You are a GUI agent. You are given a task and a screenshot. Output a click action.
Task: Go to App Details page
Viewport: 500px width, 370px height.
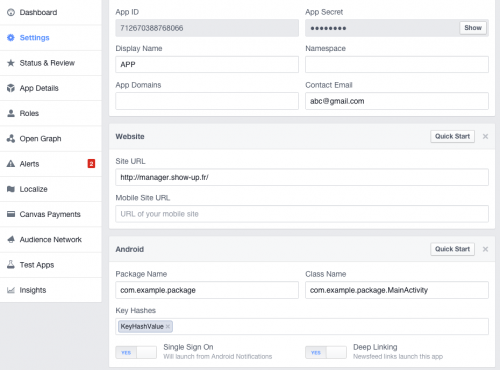coord(51,88)
